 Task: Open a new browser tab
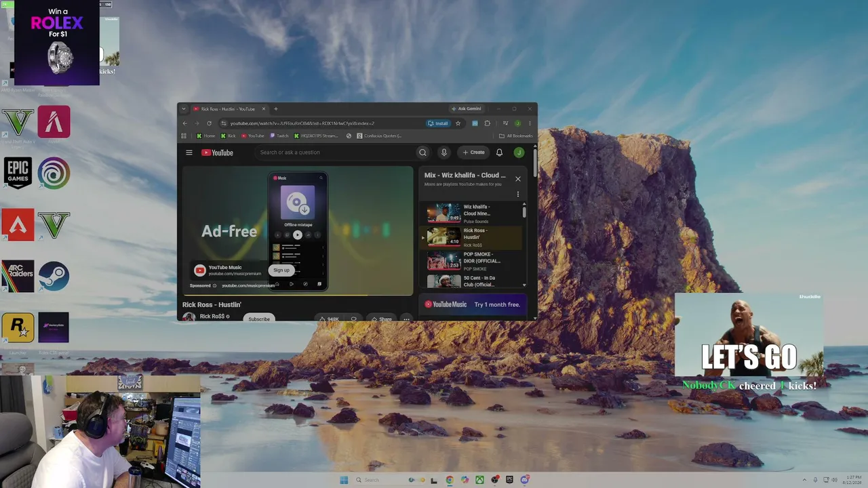[275, 108]
